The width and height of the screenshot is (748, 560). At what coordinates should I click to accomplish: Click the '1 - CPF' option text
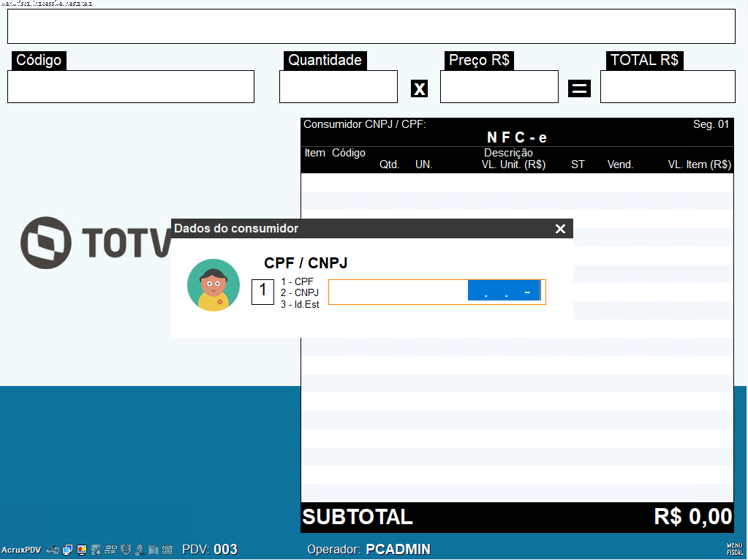297,281
